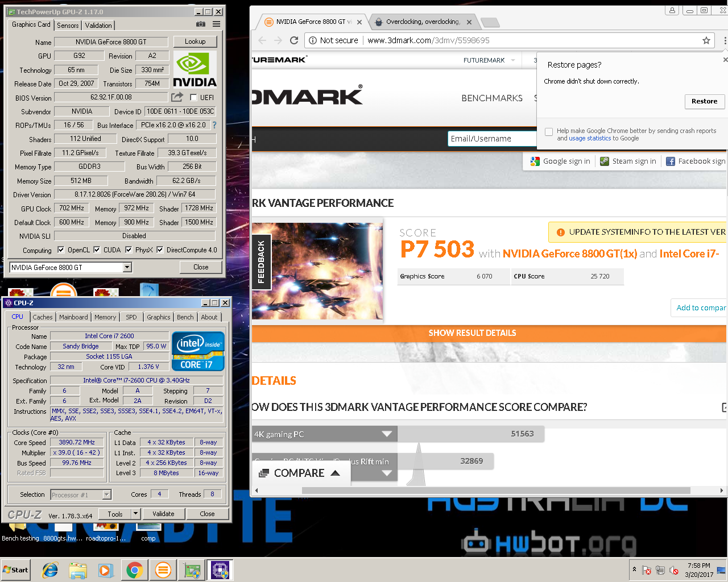Go forward in Chrome
This screenshot has width=728, height=582.
click(278, 40)
